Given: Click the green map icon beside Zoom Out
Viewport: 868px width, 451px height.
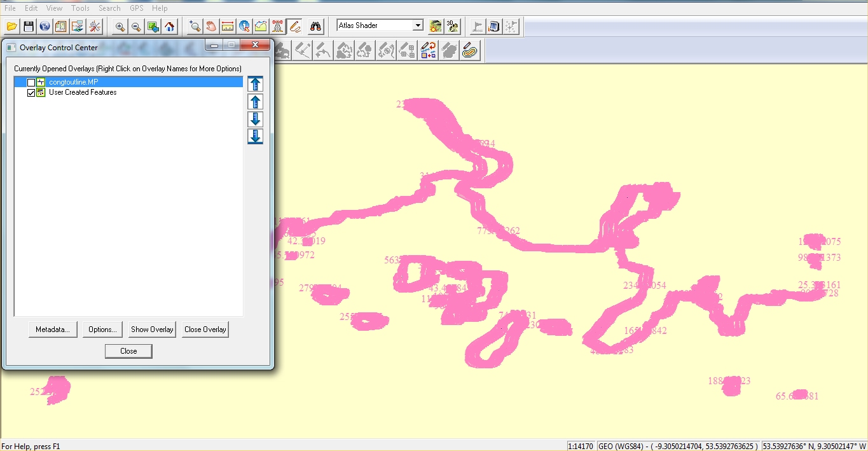Looking at the screenshot, I should coord(153,26).
